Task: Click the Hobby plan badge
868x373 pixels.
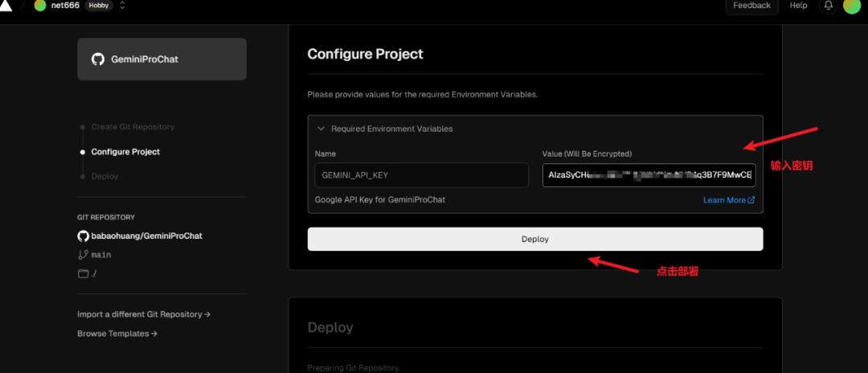Action: [99, 6]
